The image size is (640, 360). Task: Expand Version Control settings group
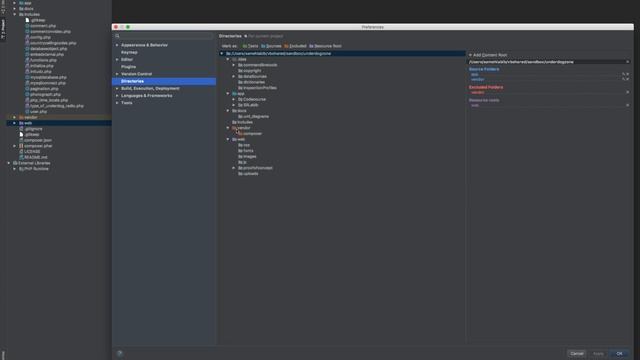[117, 74]
